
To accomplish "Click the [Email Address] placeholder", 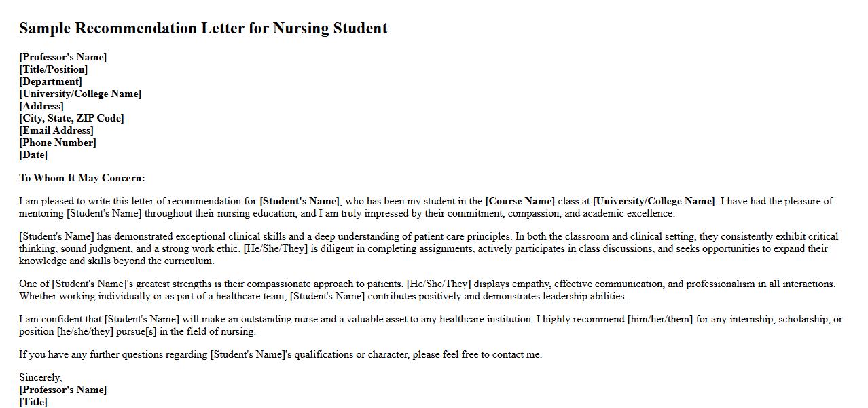I will (x=56, y=130).
